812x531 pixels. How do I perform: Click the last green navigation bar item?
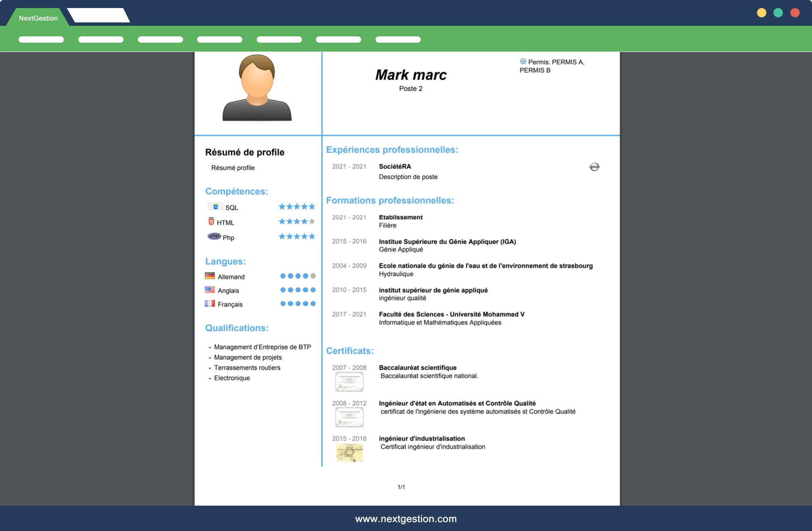tap(398, 40)
